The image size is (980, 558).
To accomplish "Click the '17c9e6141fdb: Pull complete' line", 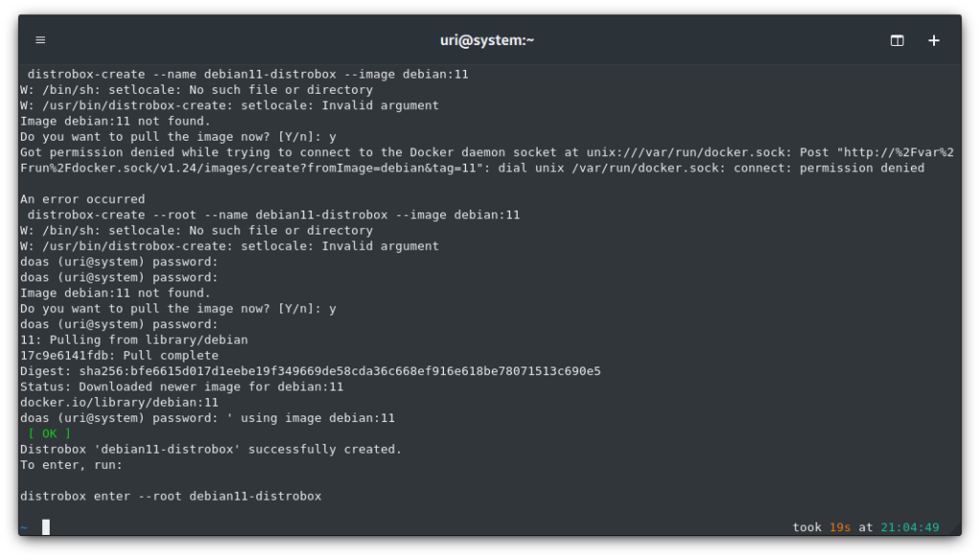I will pyautogui.click(x=120, y=355).
